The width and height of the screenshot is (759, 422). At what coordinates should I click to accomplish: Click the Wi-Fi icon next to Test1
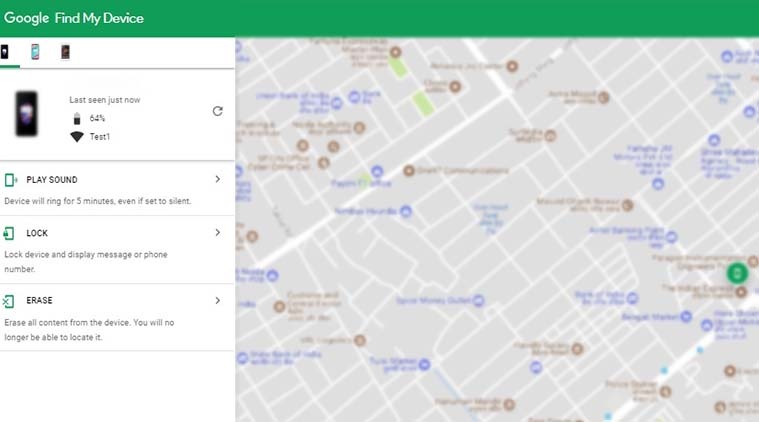(77, 136)
